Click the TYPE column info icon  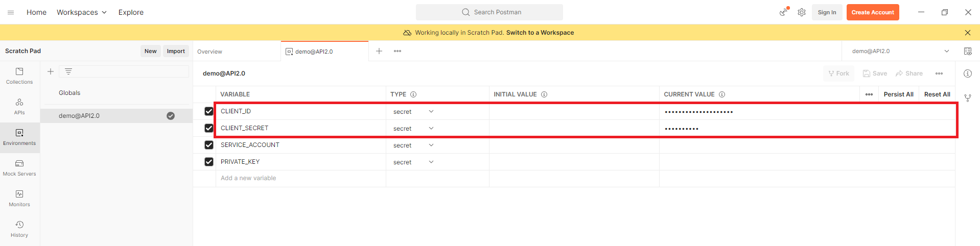[x=413, y=94]
